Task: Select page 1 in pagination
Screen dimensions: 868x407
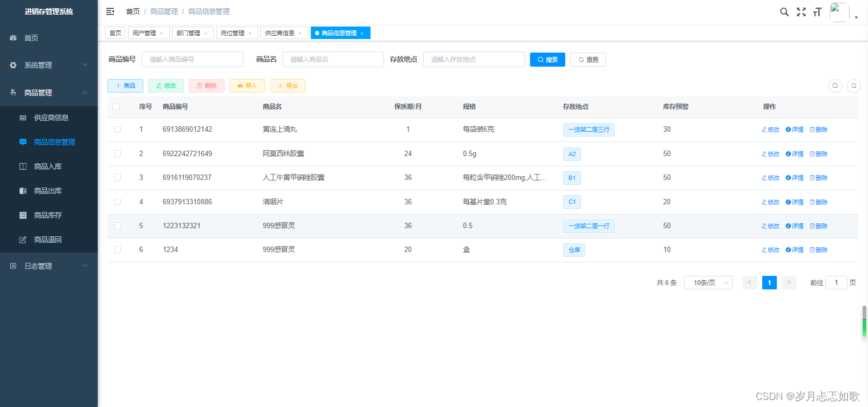Action: click(769, 283)
